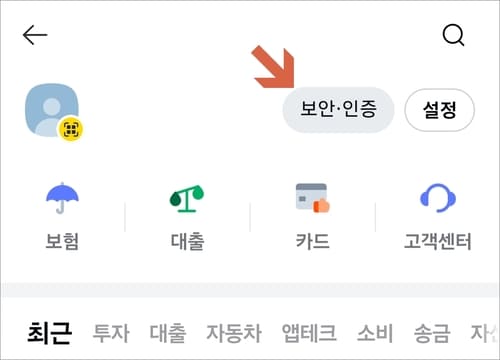Image resolution: width=500 pixels, height=360 pixels.
Task: Open the 설정 button
Action: tap(439, 110)
